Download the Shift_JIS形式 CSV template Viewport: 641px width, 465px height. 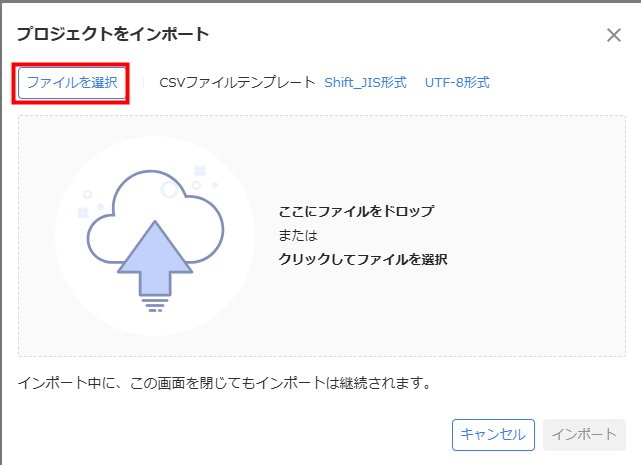[365, 83]
